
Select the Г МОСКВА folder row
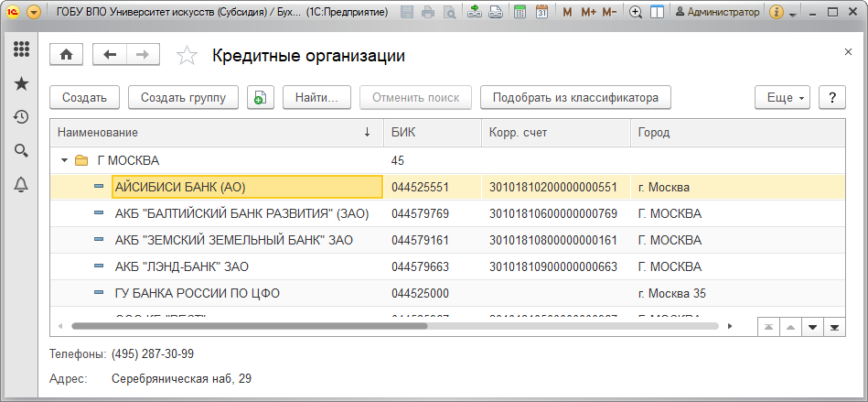[x=447, y=161]
